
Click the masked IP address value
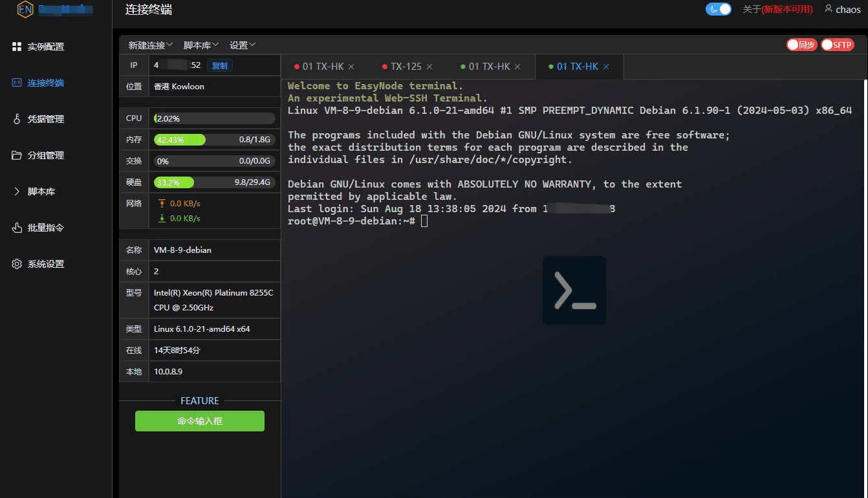tap(177, 65)
